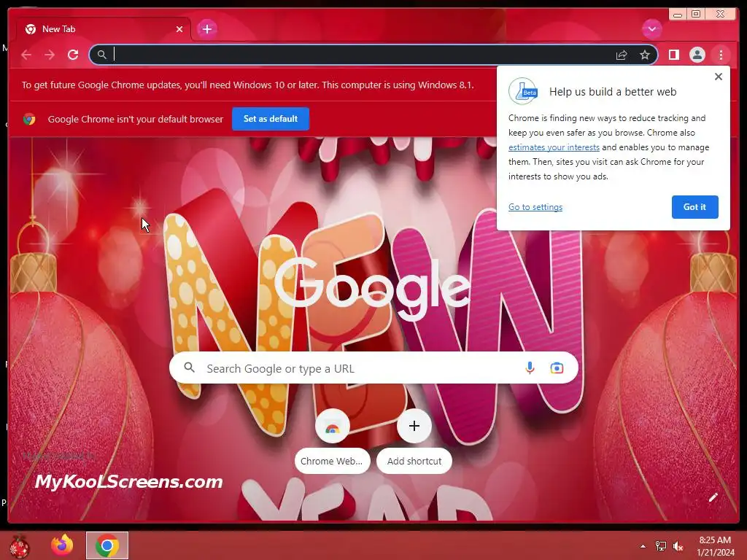Image resolution: width=747 pixels, height=560 pixels.
Task: Click the Add shortcut plus icon
Action: 414,426
